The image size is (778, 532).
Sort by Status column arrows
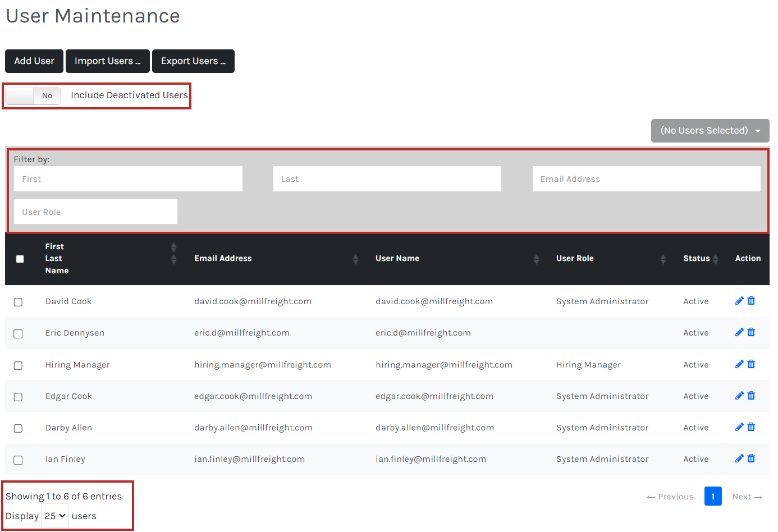716,259
